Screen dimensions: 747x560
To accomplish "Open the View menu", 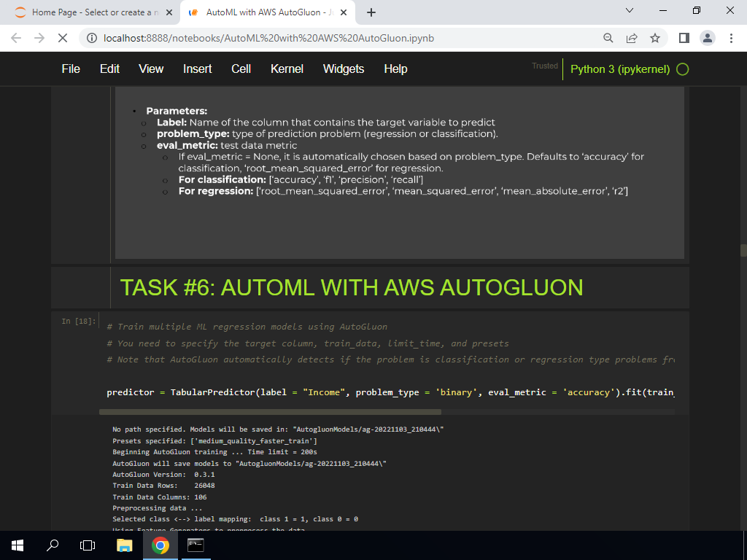I will [151, 69].
